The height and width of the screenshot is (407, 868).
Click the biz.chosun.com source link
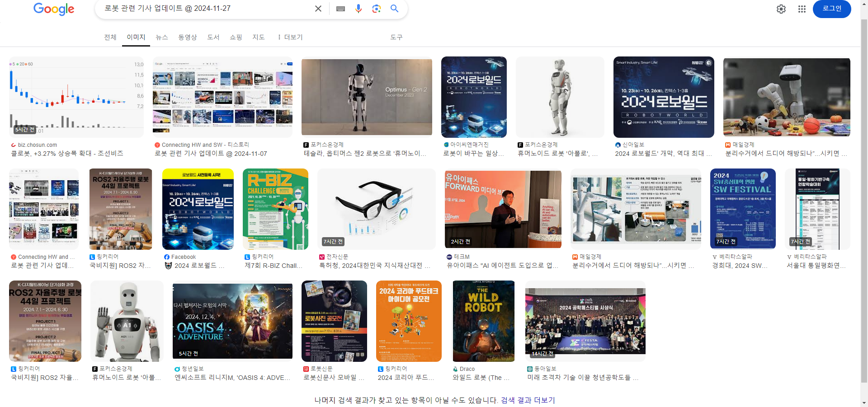click(38, 145)
